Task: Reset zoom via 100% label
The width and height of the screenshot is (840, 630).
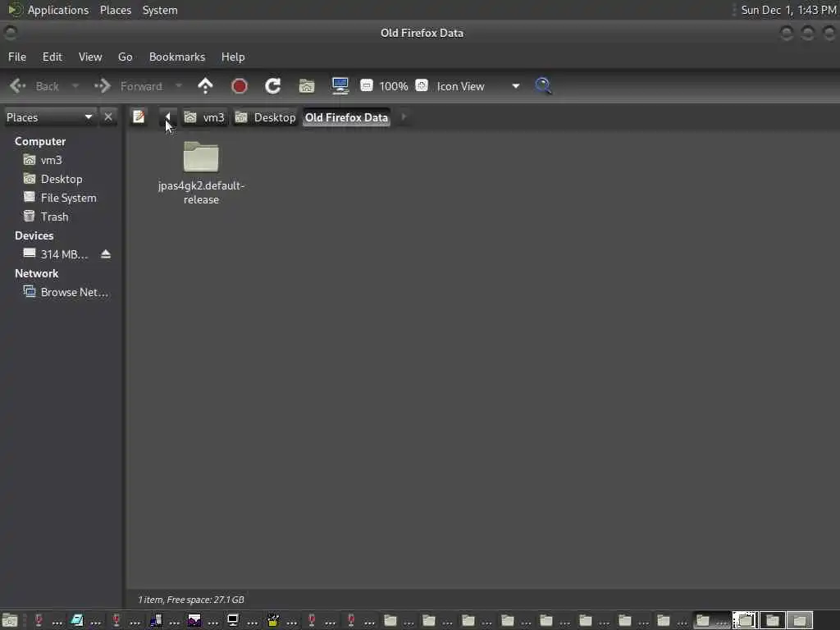Action: tap(393, 86)
